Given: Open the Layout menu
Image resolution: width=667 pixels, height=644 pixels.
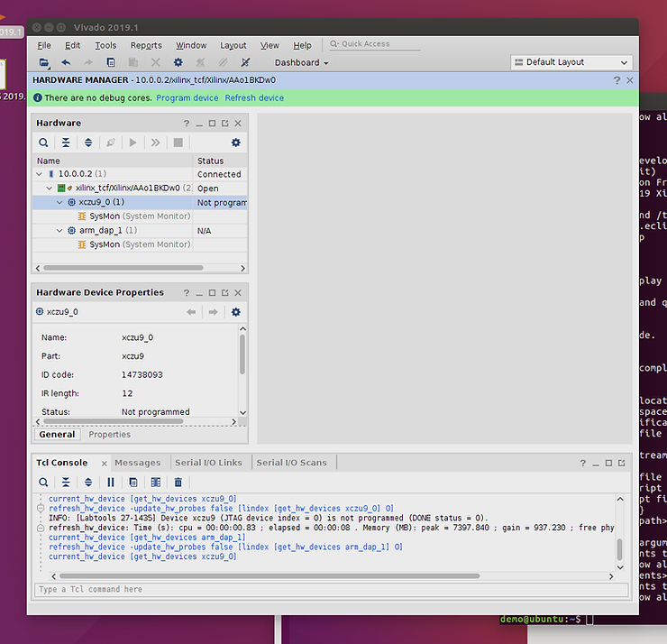Looking at the screenshot, I should [233, 45].
